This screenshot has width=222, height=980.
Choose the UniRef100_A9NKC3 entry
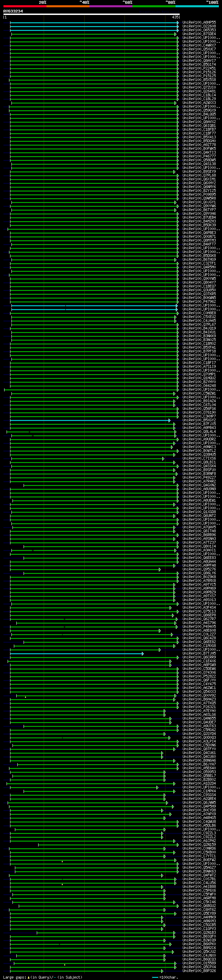tap(199, 447)
